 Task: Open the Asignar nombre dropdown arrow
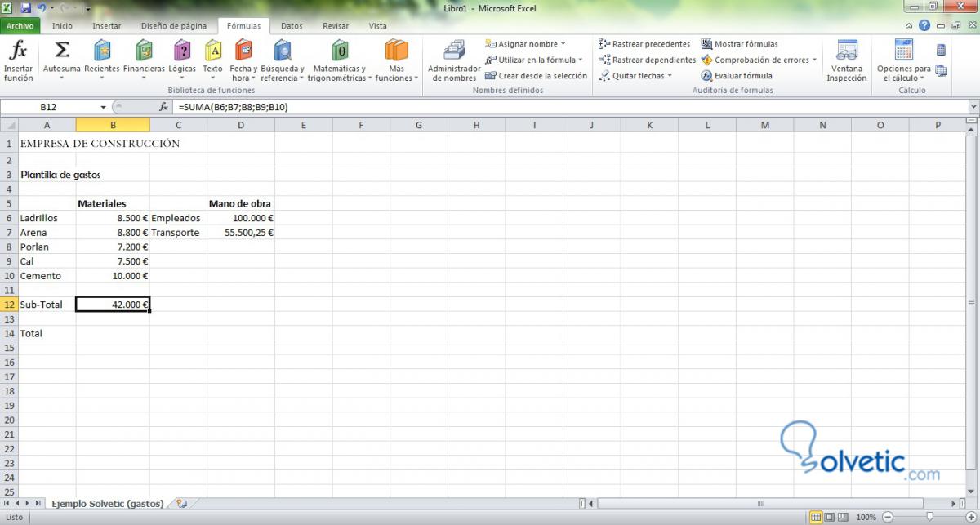(563, 44)
